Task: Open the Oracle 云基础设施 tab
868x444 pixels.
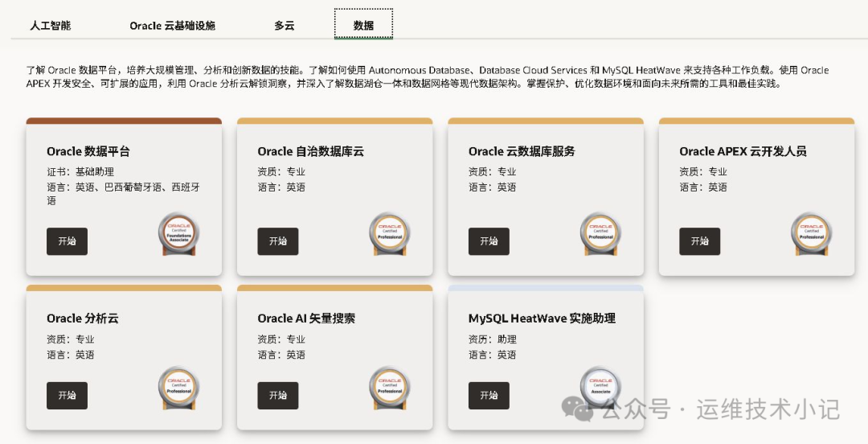Action: coord(172,26)
